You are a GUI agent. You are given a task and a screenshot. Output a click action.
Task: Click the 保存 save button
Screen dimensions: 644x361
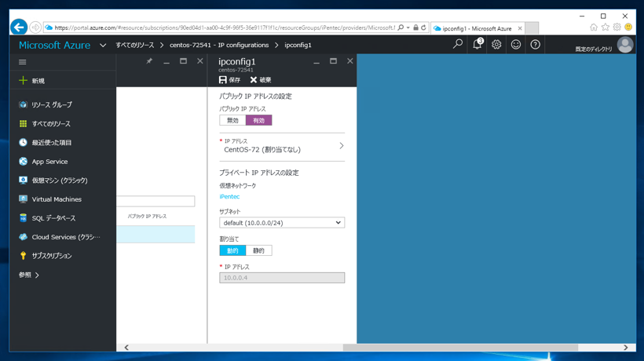[229, 79]
